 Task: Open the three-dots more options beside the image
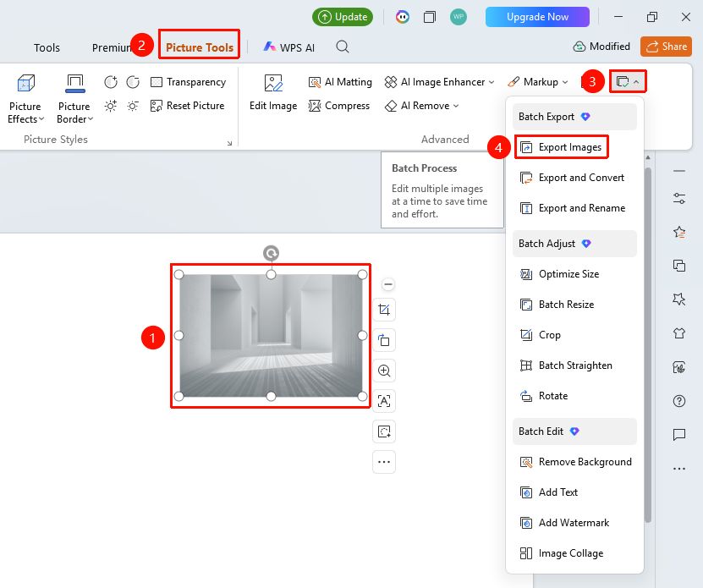(x=384, y=462)
